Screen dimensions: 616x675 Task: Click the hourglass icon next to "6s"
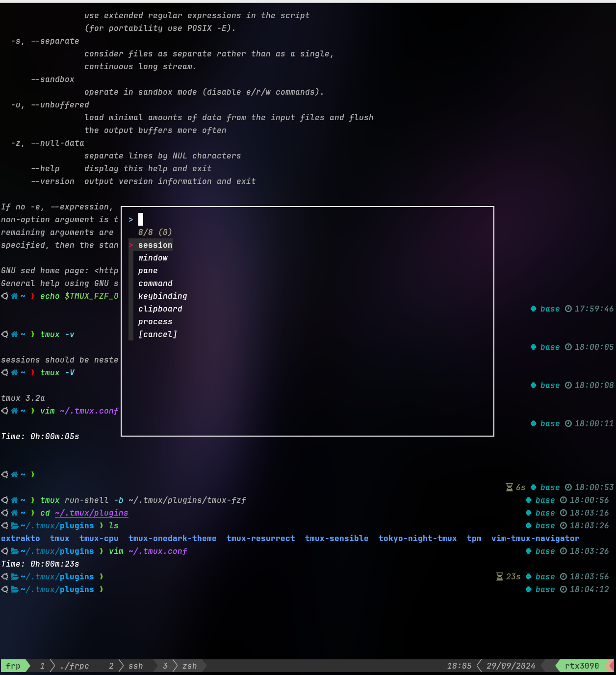click(510, 487)
